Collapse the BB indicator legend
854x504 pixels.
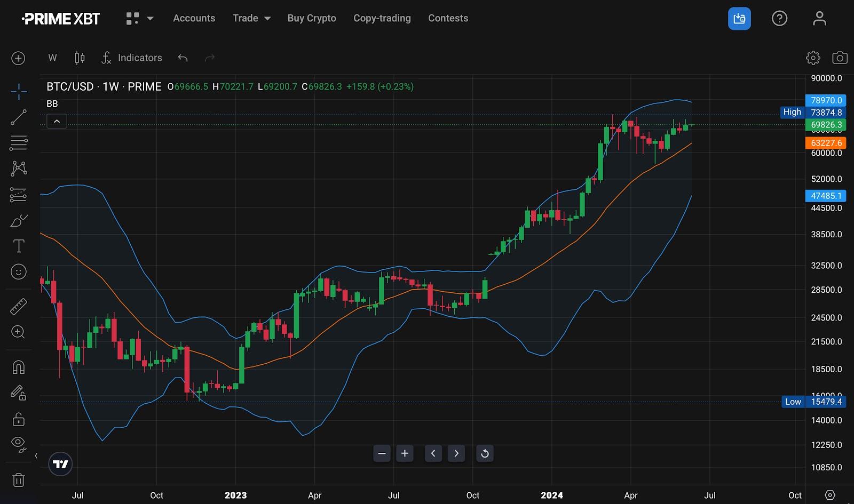coord(57,122)
